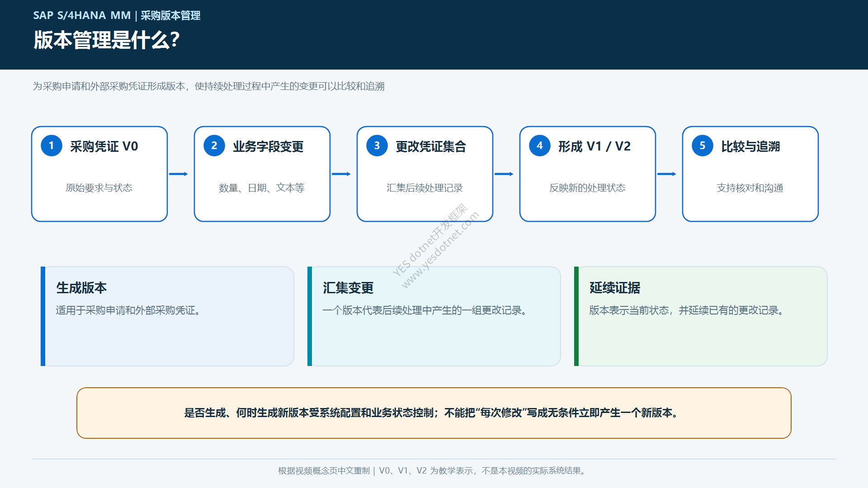Click the text 反映新的处理状态

587,188
